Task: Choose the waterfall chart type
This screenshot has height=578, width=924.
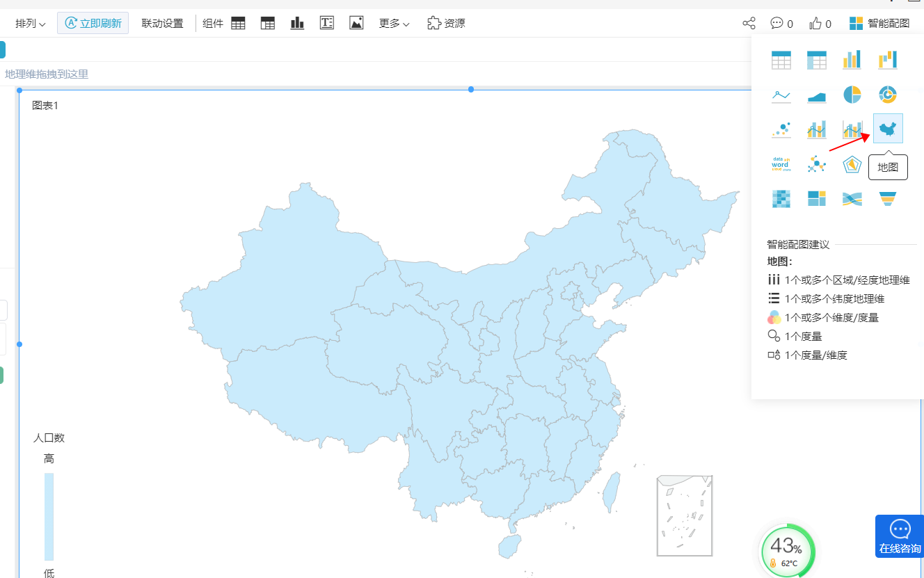Action: click(x=887, y=61)
